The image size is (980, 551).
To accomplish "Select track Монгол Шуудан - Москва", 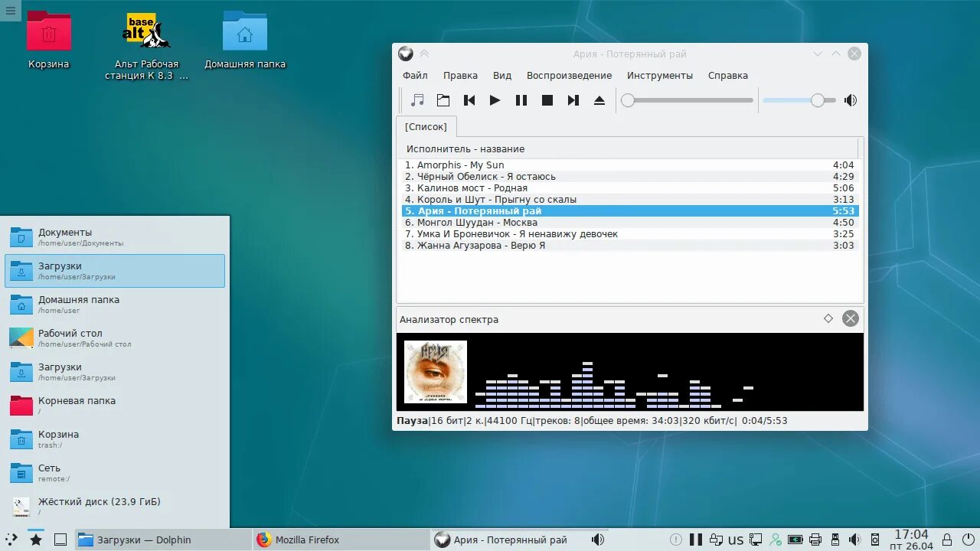I will click(x=629, y=223).
